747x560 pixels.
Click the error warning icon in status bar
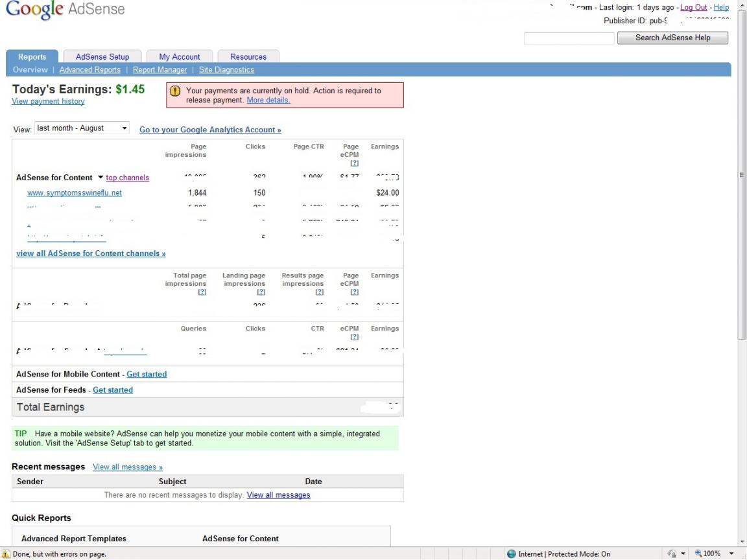coord(6,554)
